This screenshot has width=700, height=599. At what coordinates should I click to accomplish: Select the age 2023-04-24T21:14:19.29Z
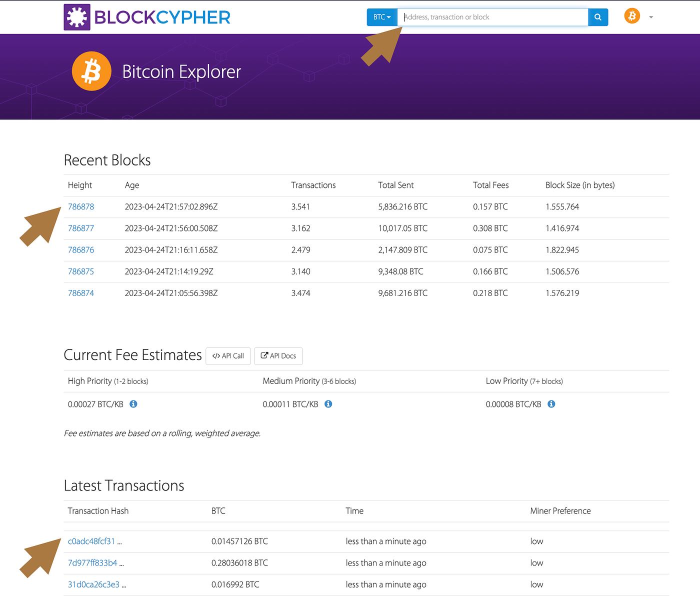(x=169, y=271)
